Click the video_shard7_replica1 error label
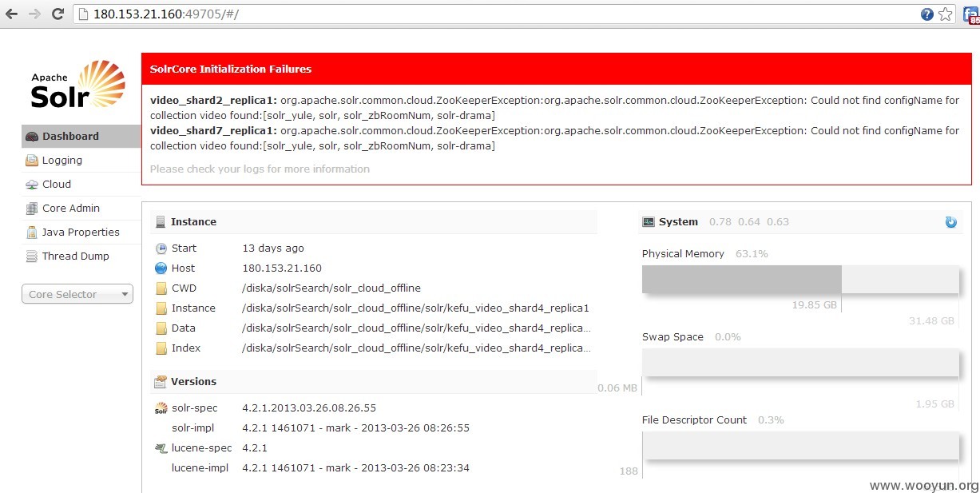Viewport: 980px width, 493px height. point(213,131)
